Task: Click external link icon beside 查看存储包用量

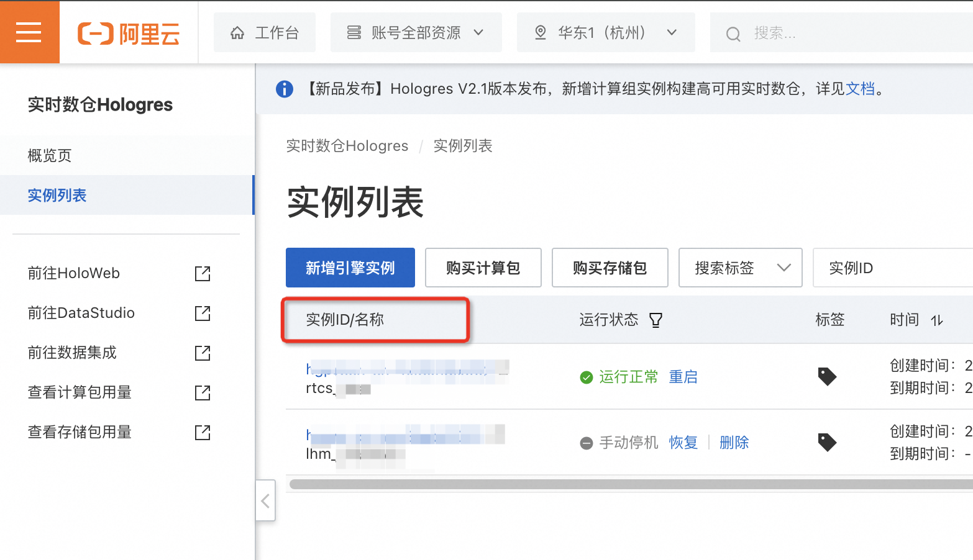Action: point(203,432)
